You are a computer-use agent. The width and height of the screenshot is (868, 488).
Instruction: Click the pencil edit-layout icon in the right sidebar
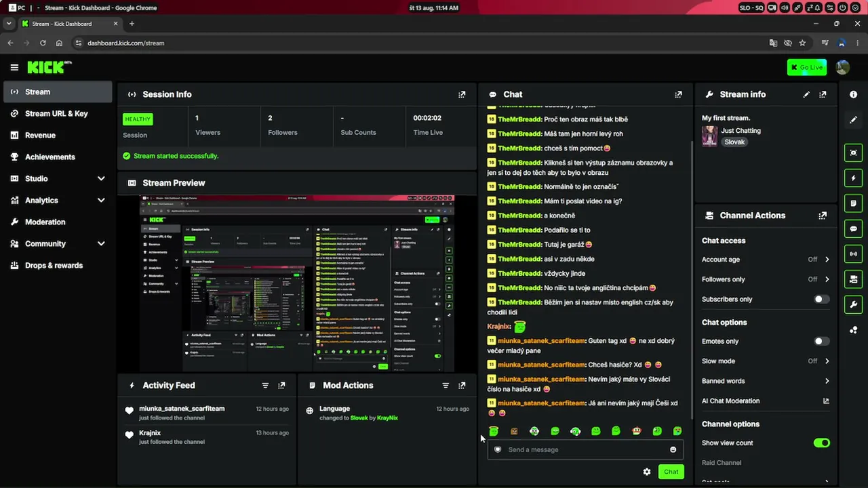coord(853,120)
